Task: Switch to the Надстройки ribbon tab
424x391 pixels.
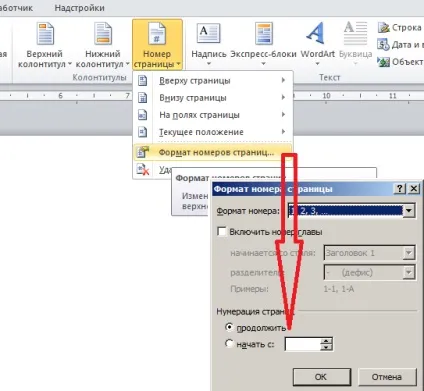Action: pos(79,8)
